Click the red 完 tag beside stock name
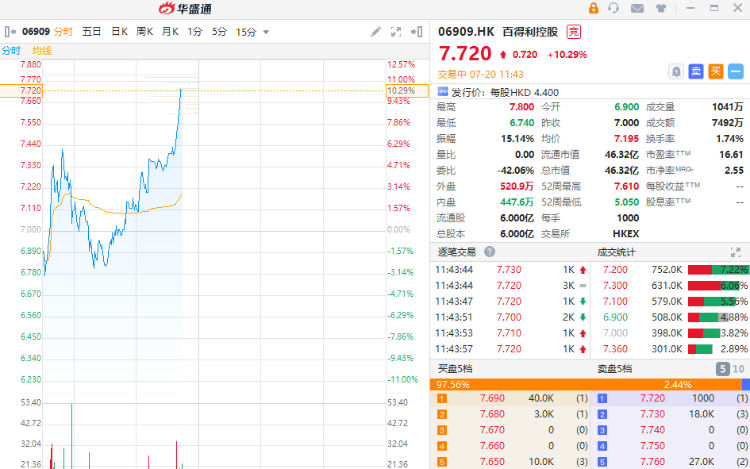 click(x=574, y=32)
